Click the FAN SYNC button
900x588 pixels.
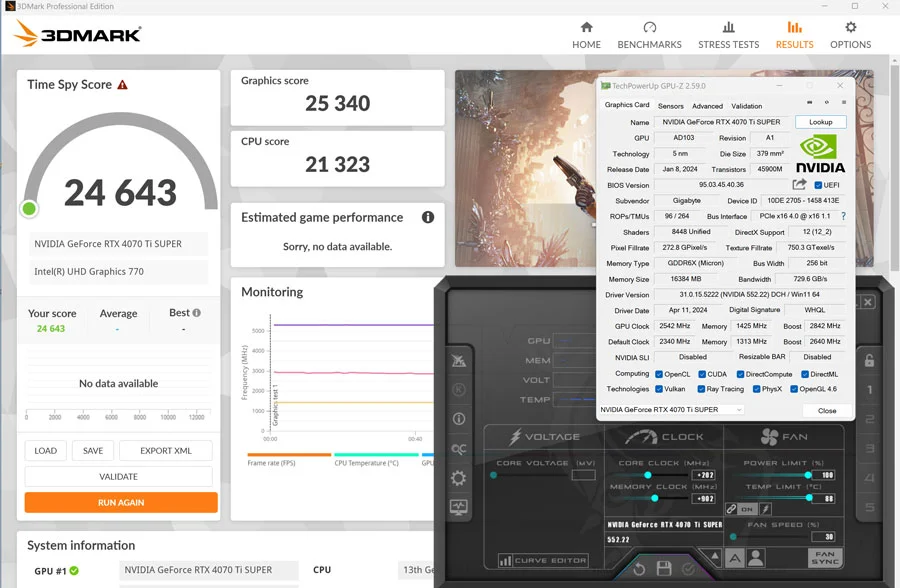(x=824, y=558)
